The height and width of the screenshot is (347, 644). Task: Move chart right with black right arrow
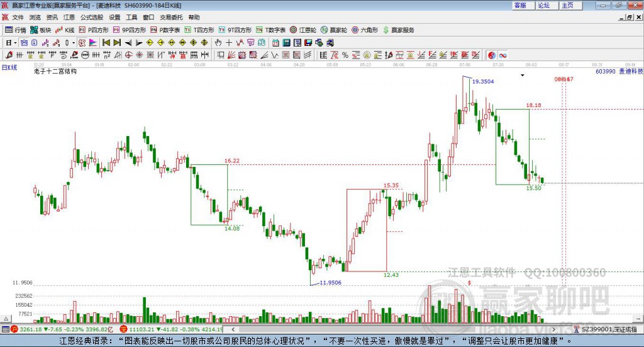pos(139,42)
